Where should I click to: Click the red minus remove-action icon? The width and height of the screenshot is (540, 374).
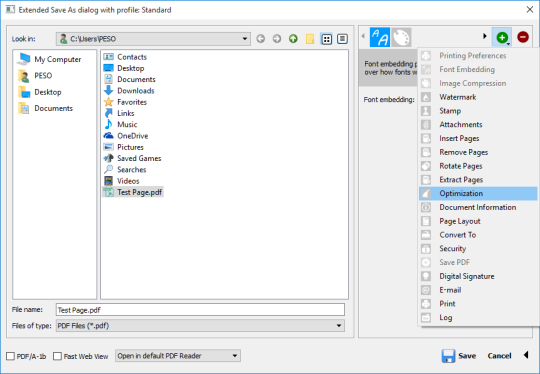[523, 37]
